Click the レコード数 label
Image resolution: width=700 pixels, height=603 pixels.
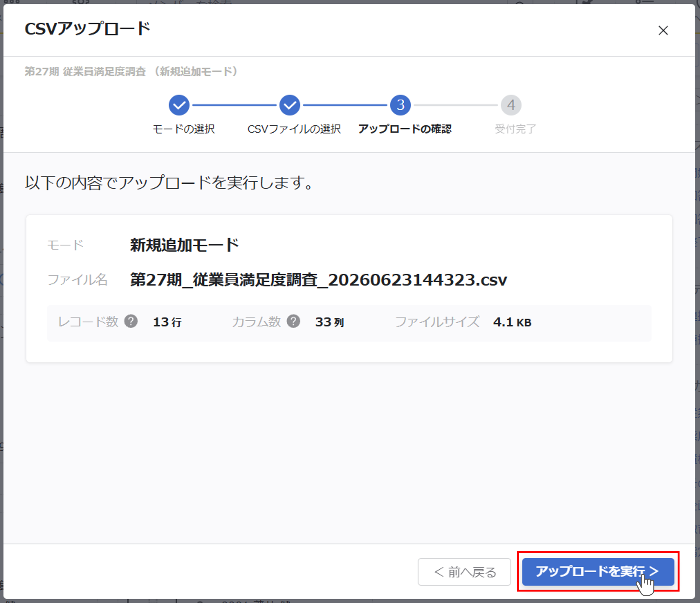88,322
